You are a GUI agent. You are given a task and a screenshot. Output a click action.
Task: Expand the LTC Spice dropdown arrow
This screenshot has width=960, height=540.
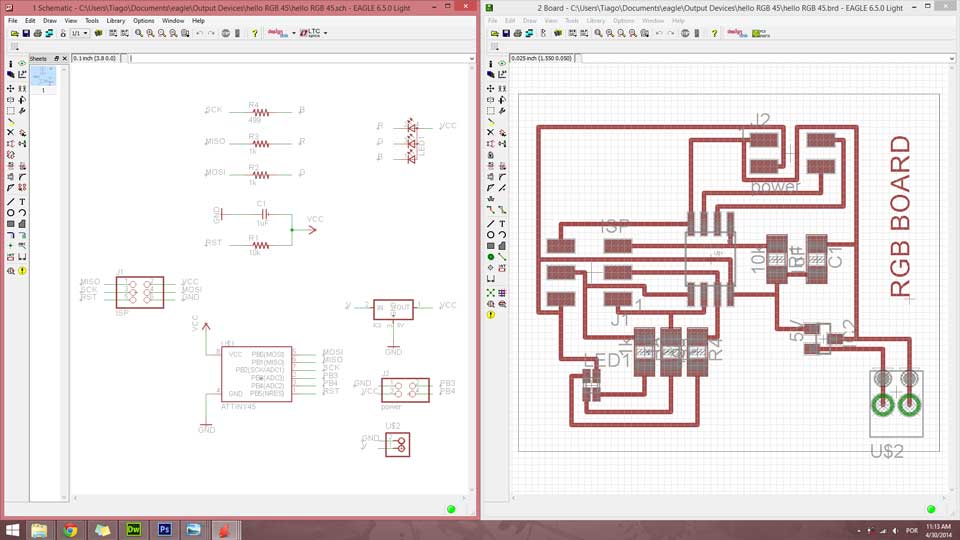(x=325, y=33)
